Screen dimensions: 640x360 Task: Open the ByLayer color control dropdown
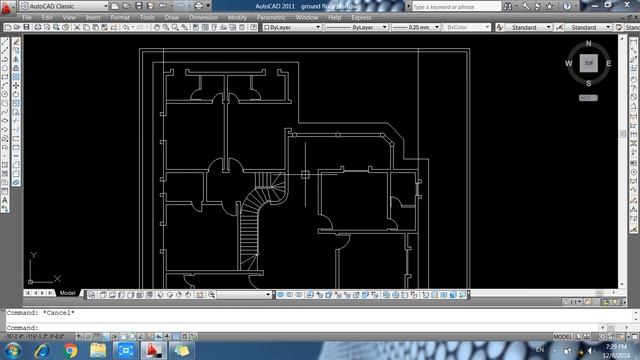click(292, 27)
